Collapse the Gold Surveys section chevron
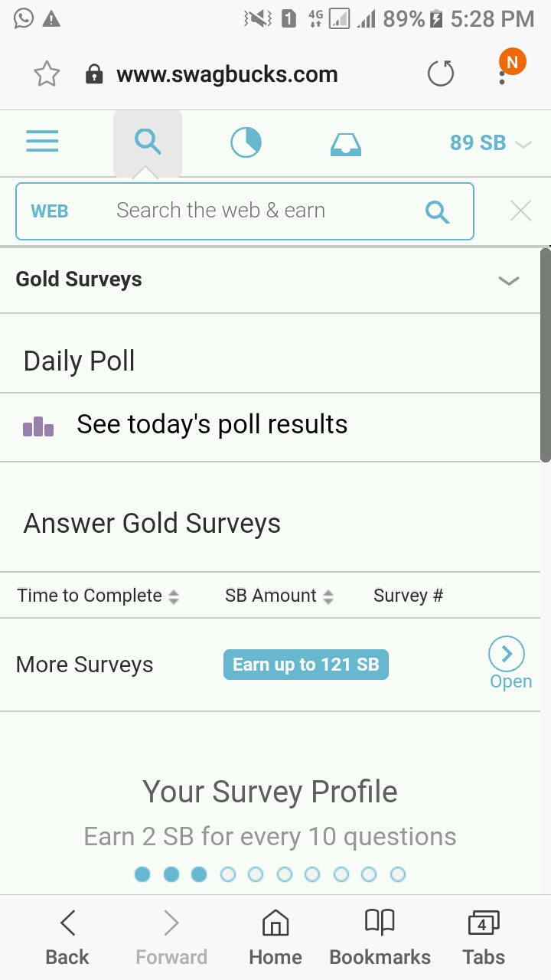Screen dimensions: 551x980 click(x=509, y=280)
